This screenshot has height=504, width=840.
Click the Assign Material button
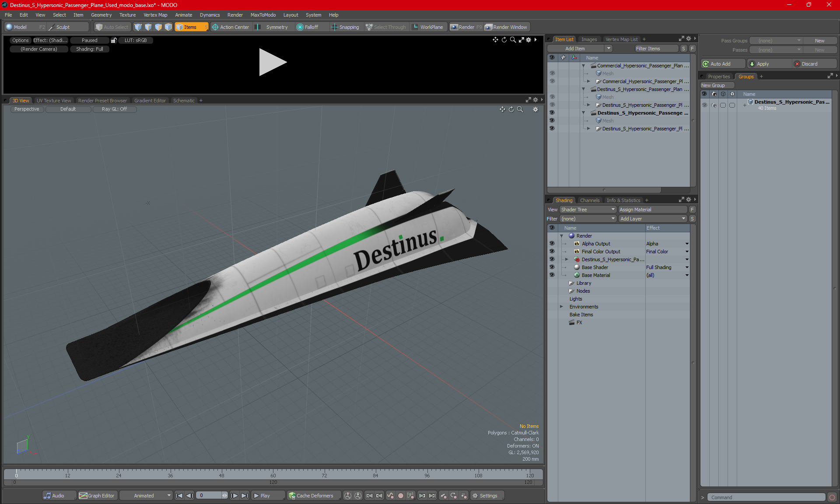(x=652, y=210)
